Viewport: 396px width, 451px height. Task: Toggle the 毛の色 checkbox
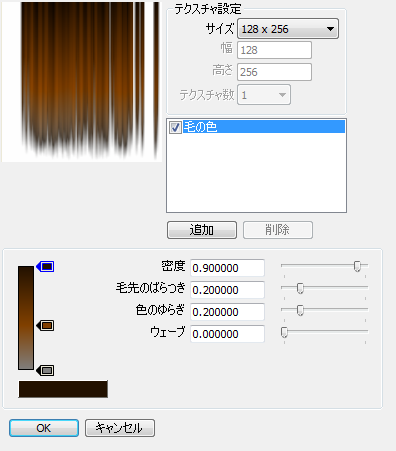pyautogui.click(x=175, y=127)
